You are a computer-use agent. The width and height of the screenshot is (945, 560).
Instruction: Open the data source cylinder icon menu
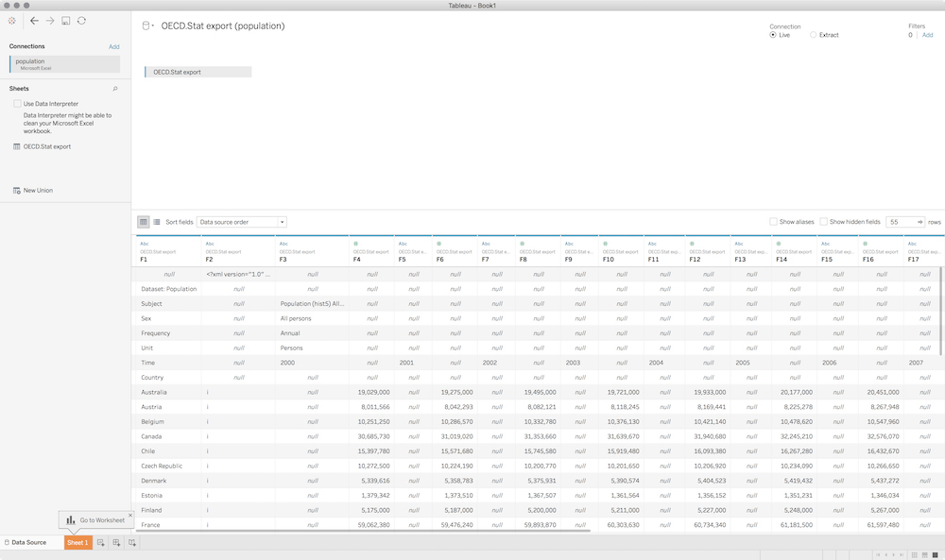click(x=146, y=25)
